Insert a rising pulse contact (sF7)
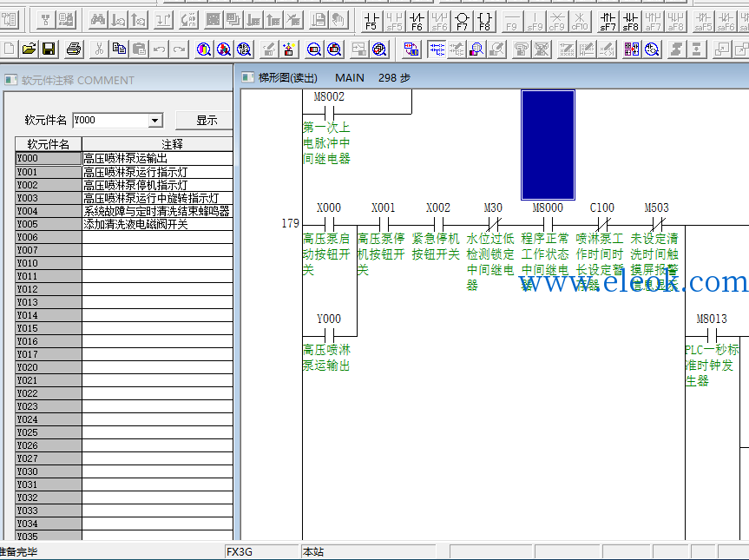This screenshot has width=749, height=560. (608, 22)
